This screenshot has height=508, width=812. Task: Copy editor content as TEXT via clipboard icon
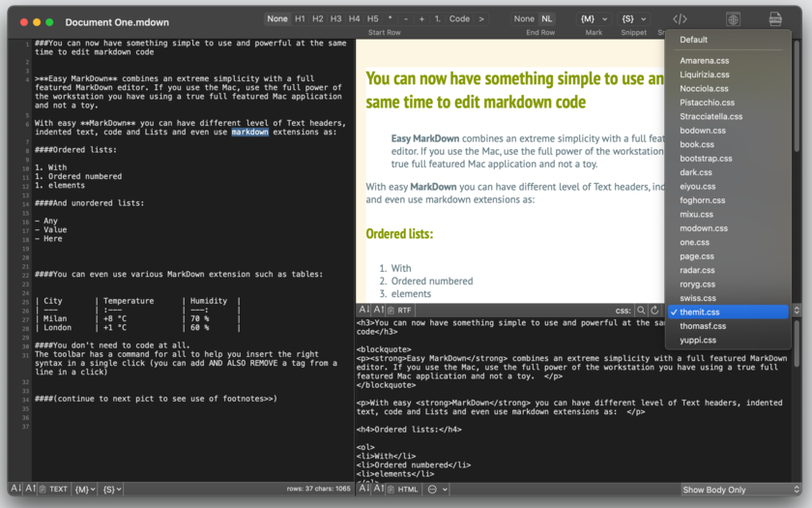[54, 489]
